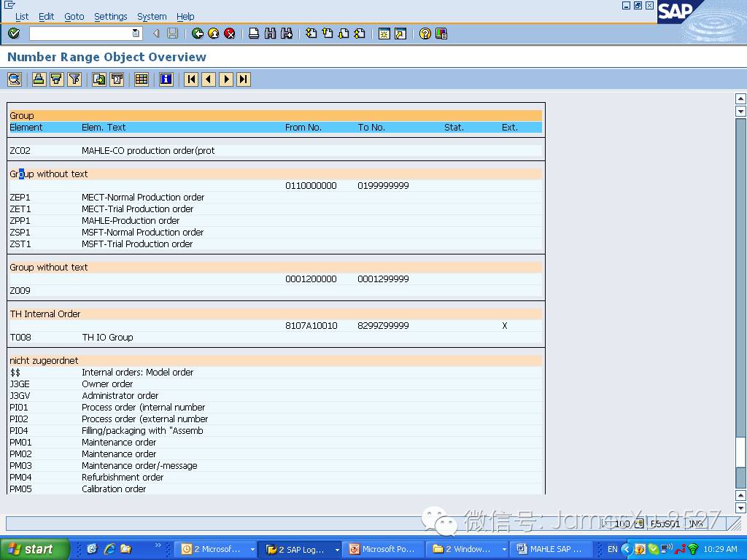Click the Details magnifier icon

[x=15, y=79]
